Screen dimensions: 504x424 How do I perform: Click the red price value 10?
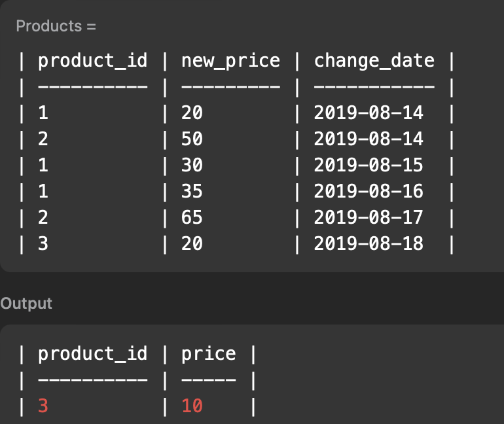[x=192, y=406]
